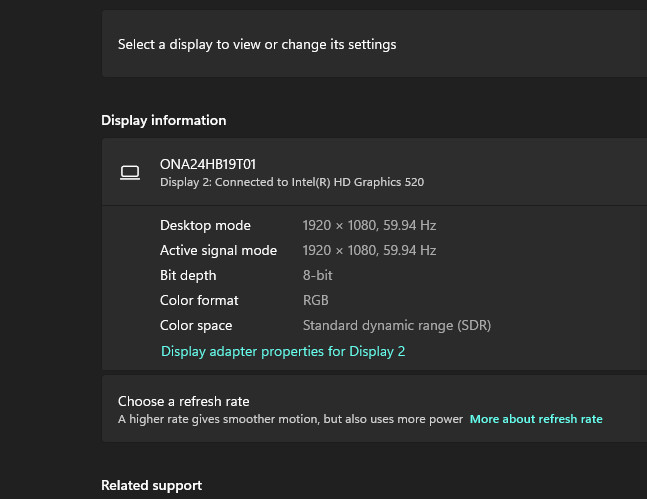Click the Active signal mode label

tap(218, 250)
